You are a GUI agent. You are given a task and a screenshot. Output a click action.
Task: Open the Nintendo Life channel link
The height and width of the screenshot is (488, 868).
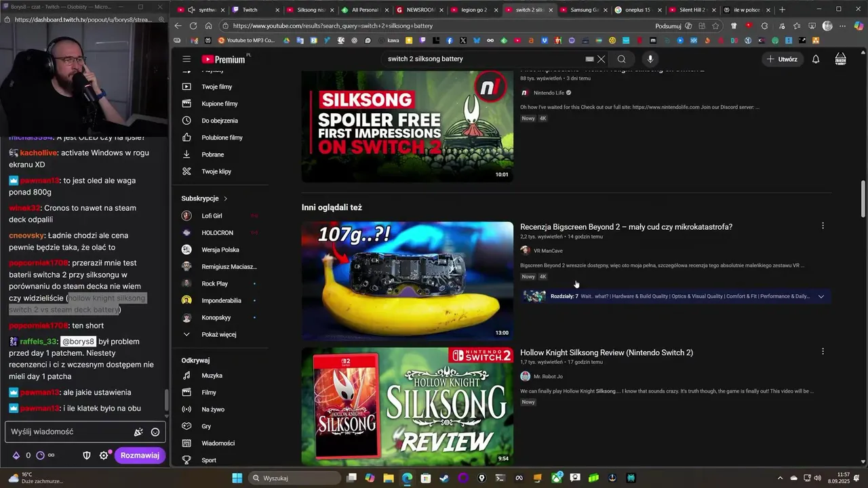(549, 93)
